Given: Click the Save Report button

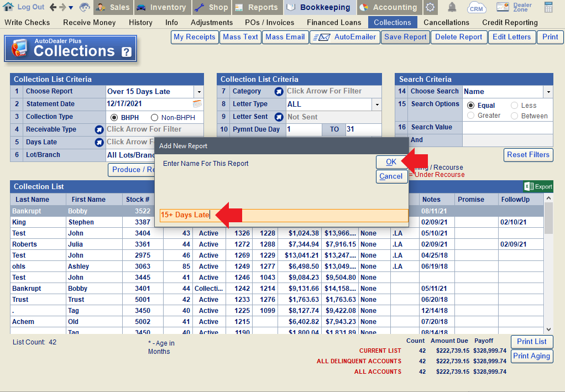Looking at the screenshot, I should (405, 37).
